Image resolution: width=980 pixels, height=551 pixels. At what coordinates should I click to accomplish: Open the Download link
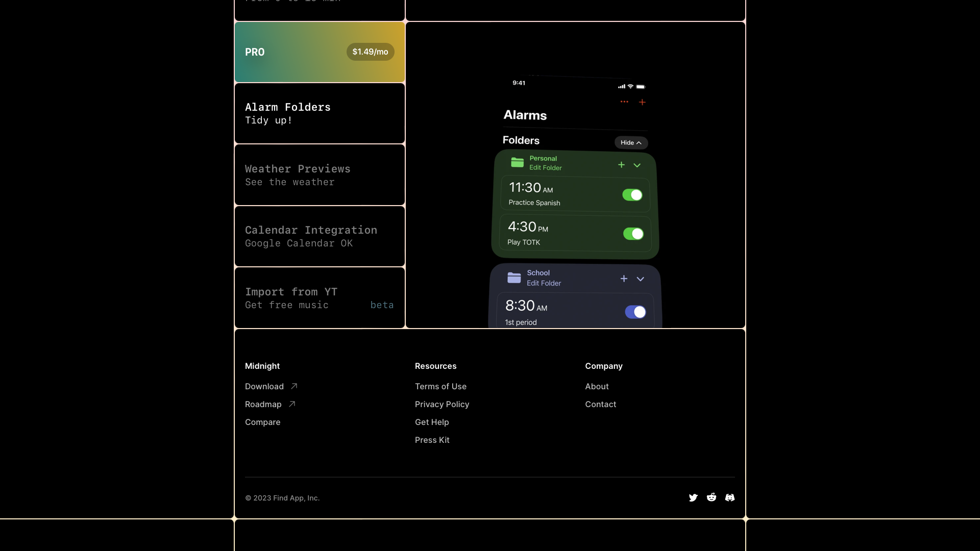pyautogui.click(x=264, y=386)
